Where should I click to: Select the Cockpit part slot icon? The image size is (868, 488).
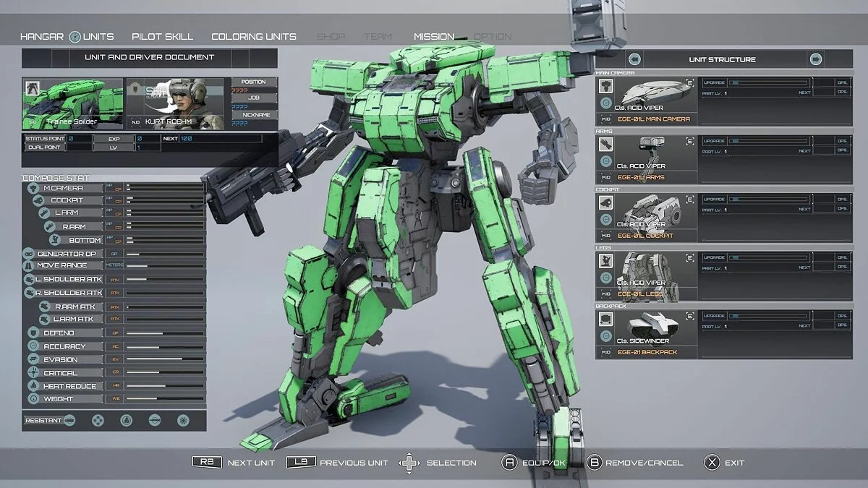coord(605,203)
